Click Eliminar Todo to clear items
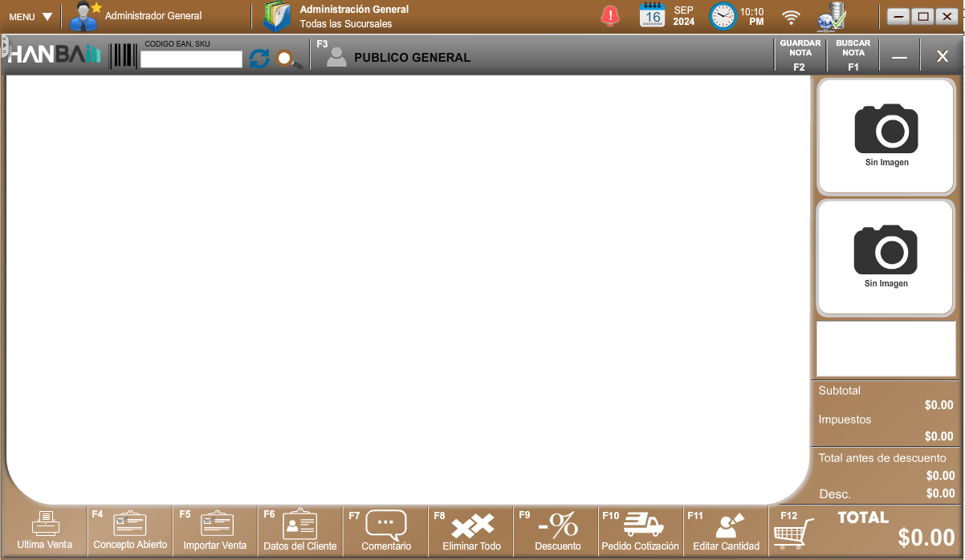Image resolution: width=965 pixels, height=560 pixels. coord(471,531)
